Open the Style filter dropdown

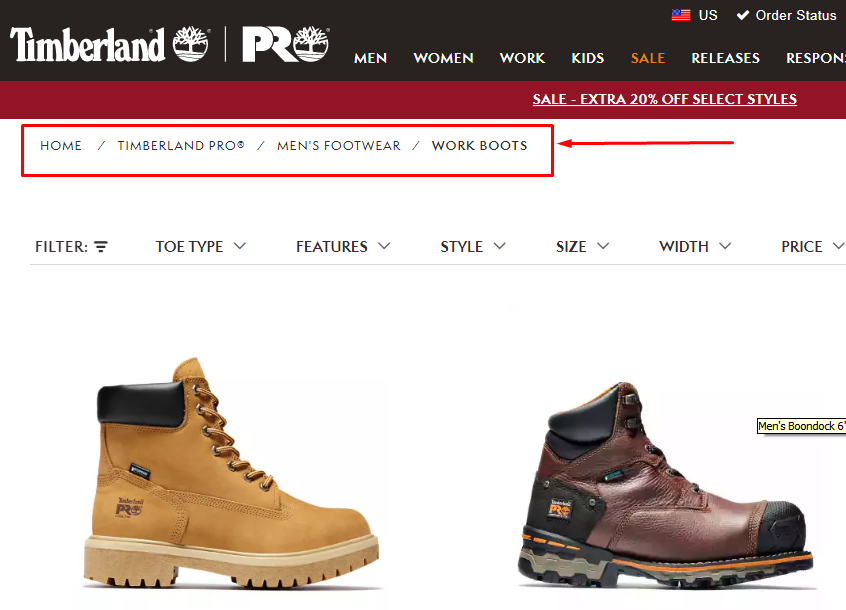click(x=473, y=246)
